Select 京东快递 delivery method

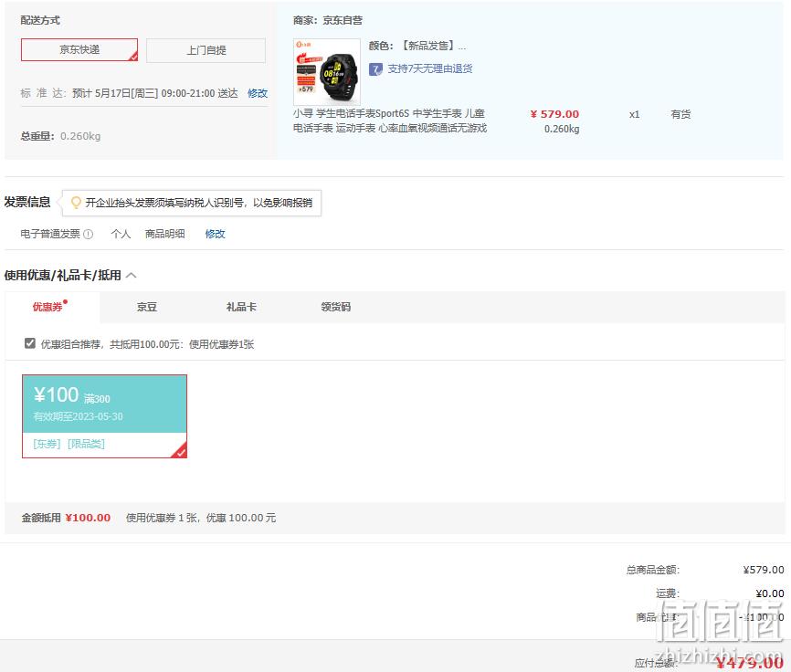pos(79,50)
